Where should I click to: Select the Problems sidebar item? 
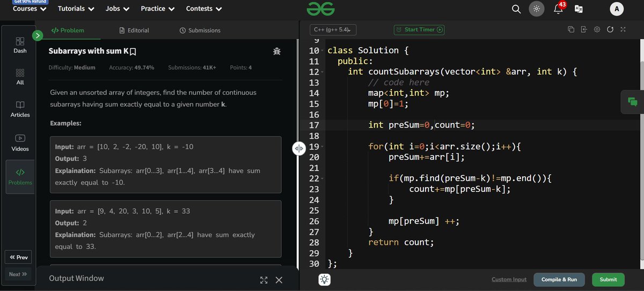(x=20, y=176)
